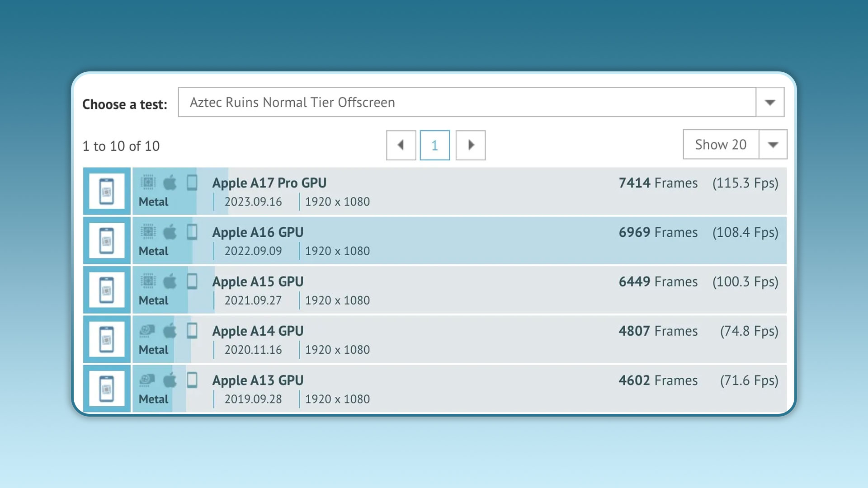
Task: Click the 2020.11.16 date
Action: [x=253, y=350]
